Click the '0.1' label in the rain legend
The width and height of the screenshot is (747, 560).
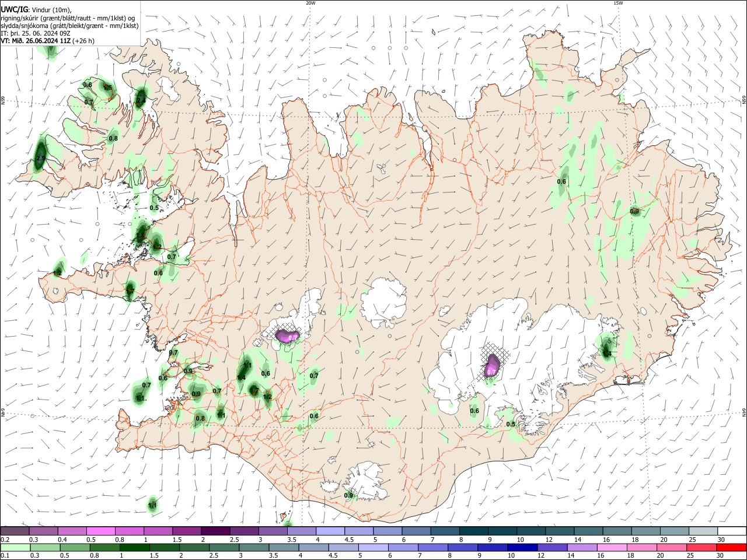pos(5,556)
